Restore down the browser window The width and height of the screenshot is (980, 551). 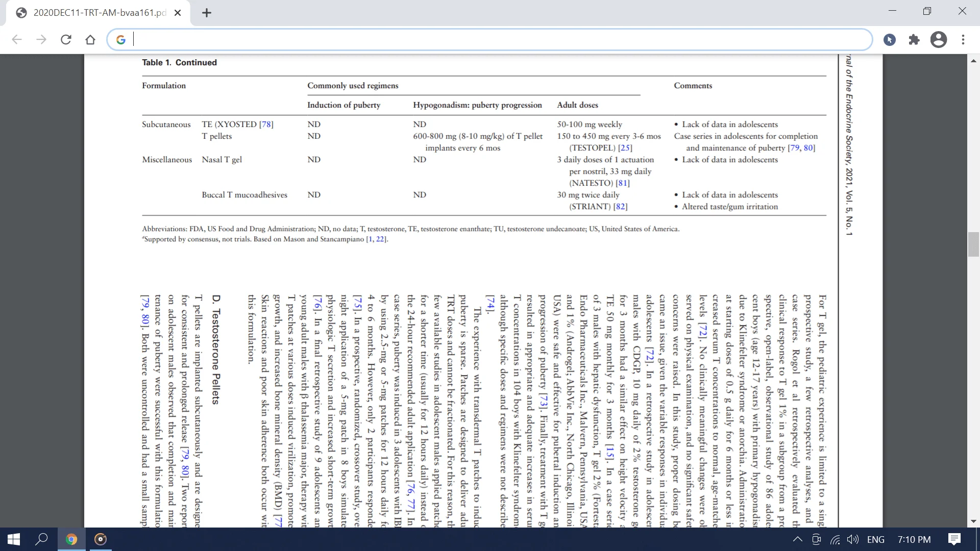[x=927, y=11]
